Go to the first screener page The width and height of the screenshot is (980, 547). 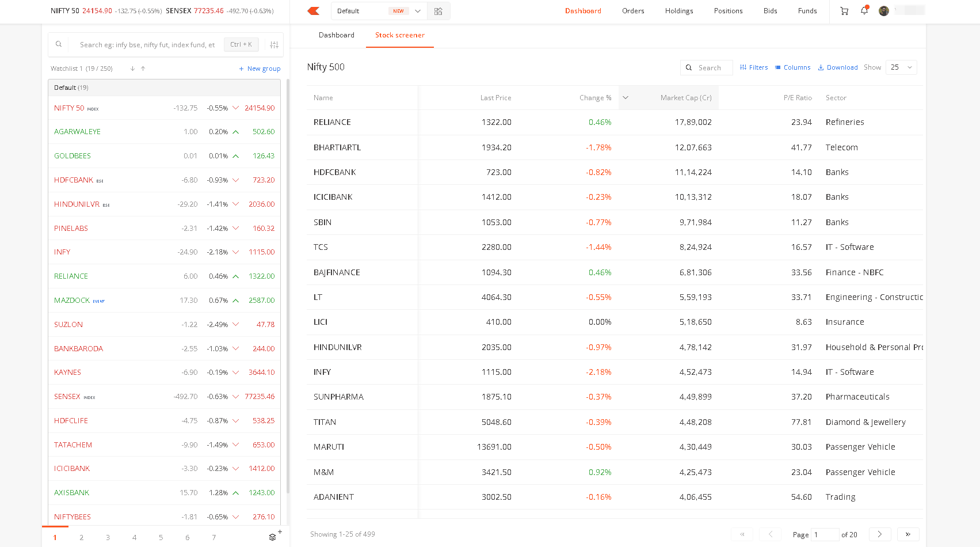pos(742,534)
